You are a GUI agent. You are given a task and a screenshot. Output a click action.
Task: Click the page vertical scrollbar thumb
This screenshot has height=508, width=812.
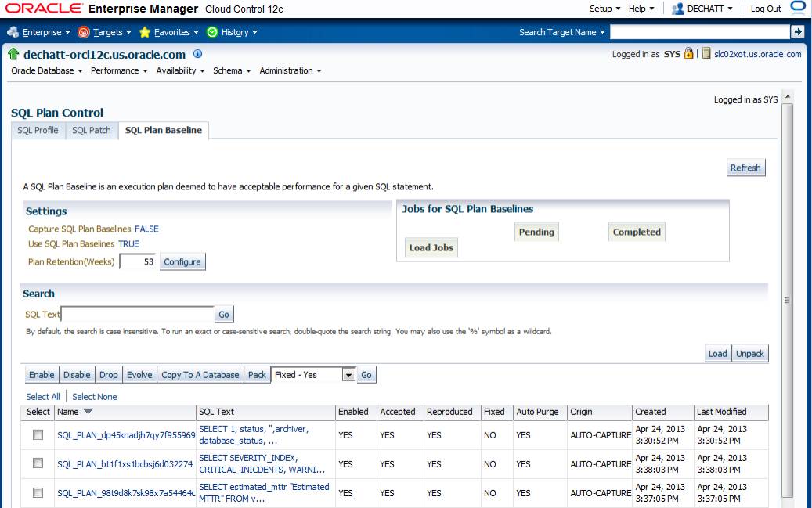pyautogui.click(x=788, y=301)
